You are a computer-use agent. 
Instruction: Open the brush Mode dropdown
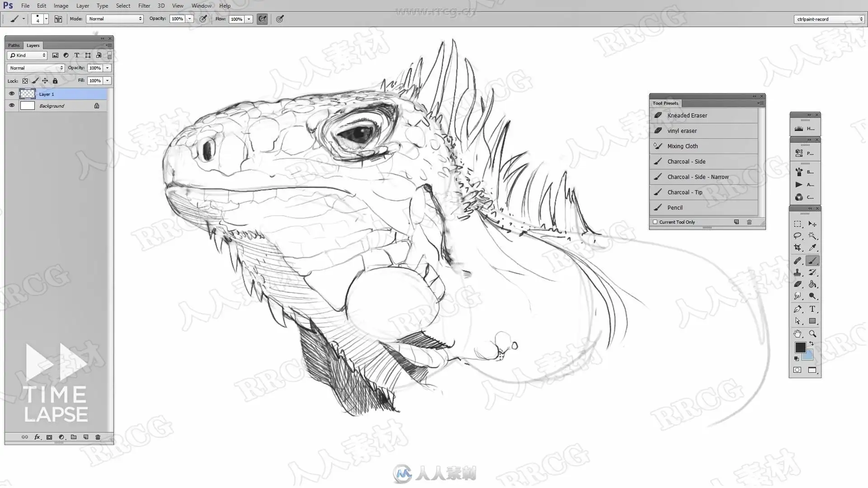(x=115, y=19)
